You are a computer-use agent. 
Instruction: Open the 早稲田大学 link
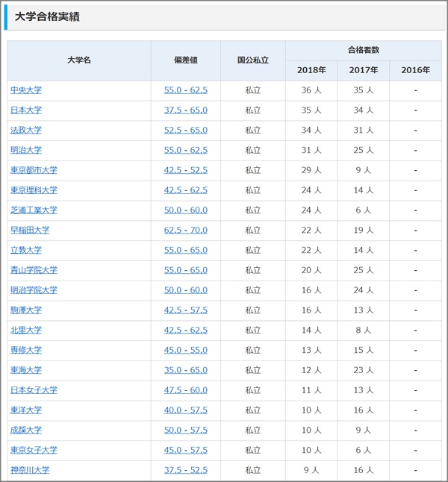pos(30,230)
